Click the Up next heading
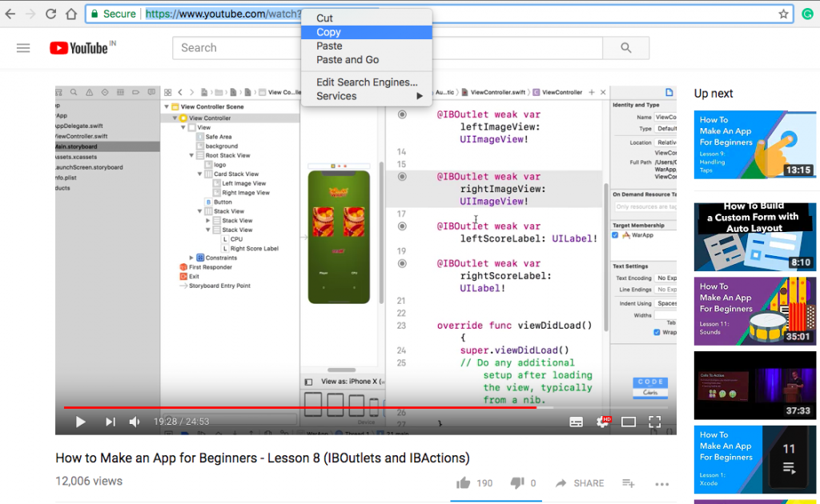 [x=713, y=94]
